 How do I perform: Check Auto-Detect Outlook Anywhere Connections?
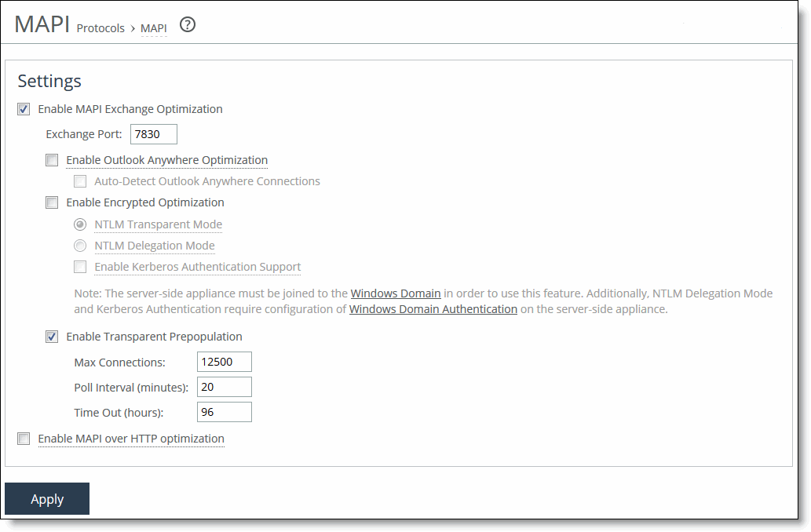[79, 181]
